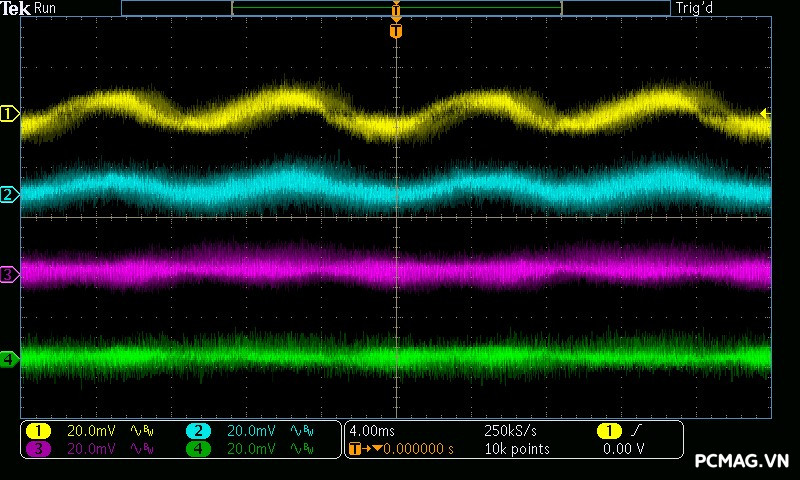Open the 4.00ms timebase setting
Image resolution: width=800 pixels, height=480 pixels.
coord(372,431)
